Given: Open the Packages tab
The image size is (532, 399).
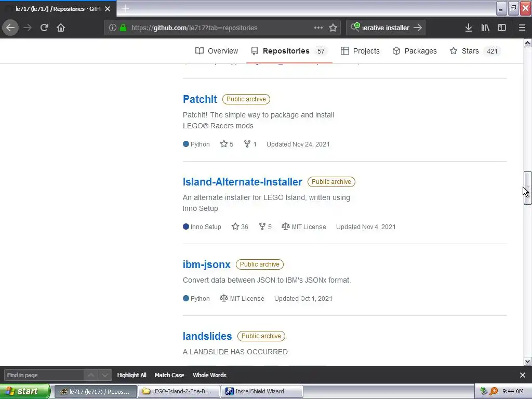Looking at the screenshot, I should click(414, 51).
